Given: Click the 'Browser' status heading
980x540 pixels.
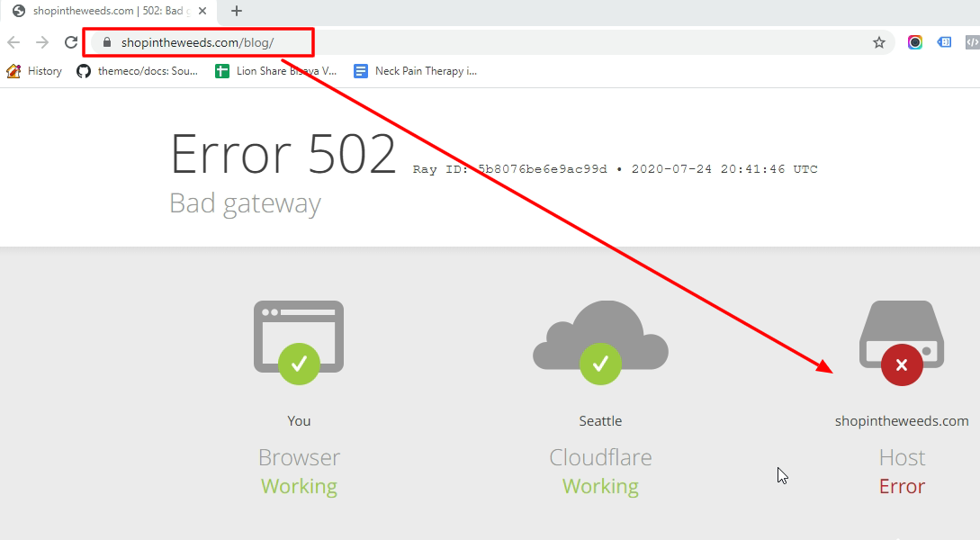Looking at the screenshot, I should tap(299, 457).
